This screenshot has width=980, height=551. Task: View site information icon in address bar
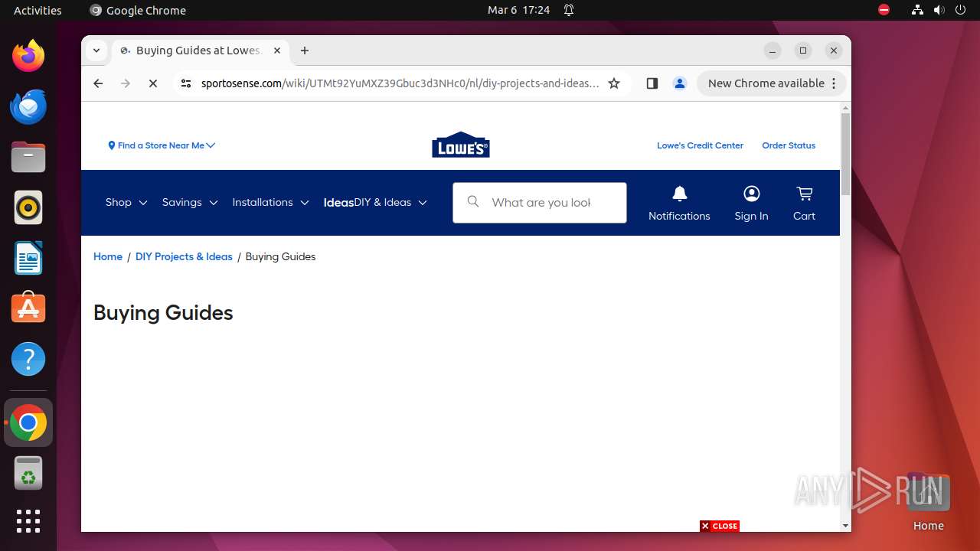pyautogui.click(x=185, y=83)
